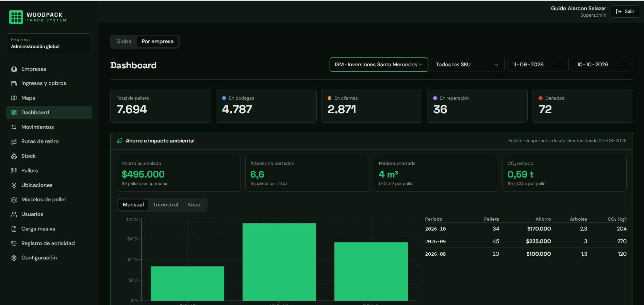This screenshot has height=305, width=644.
Task: Select the Por empresa tab
Action: pos(158,41)
